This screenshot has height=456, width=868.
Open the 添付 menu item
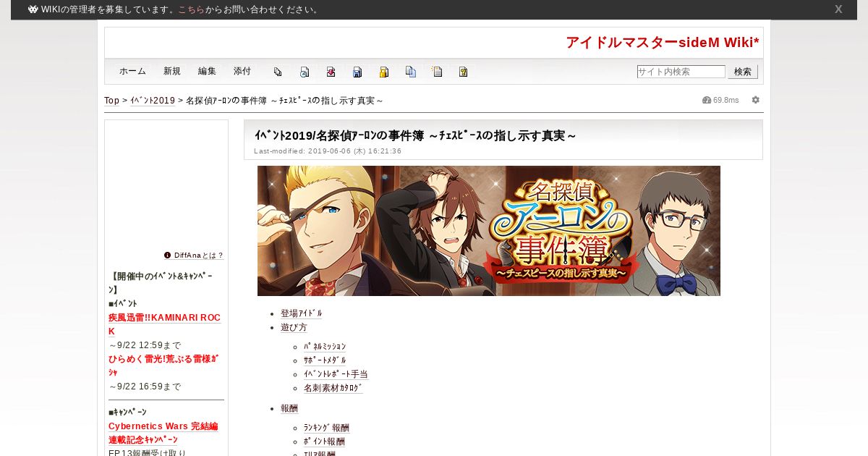(242, 71)
